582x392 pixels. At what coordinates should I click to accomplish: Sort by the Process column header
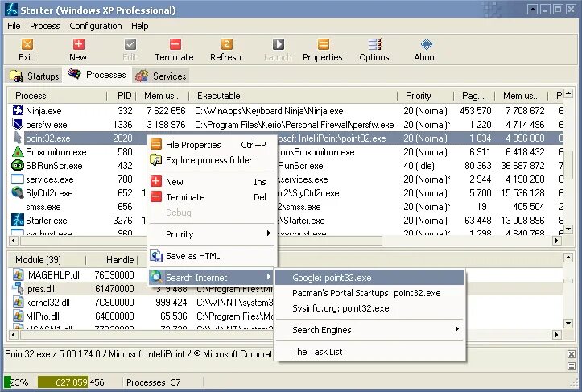pyautogui.click(x=57, y=96)
